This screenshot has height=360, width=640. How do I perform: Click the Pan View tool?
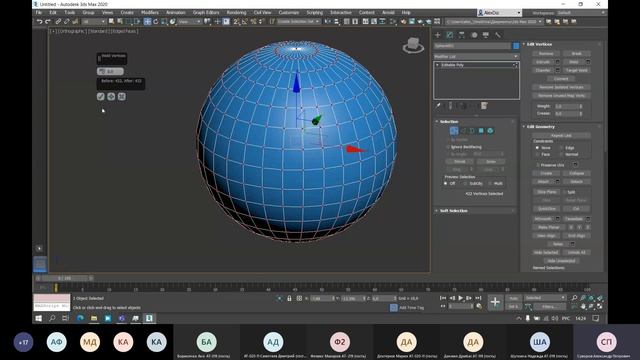coord(583,306)
